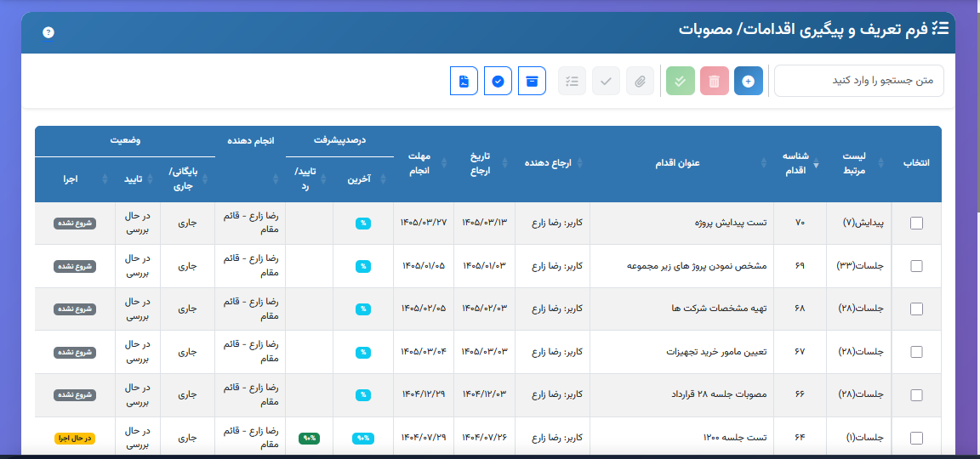Click the green double-check confirm button
The width and height of the screenshot is (980, 459).
[x=681, y=81]
